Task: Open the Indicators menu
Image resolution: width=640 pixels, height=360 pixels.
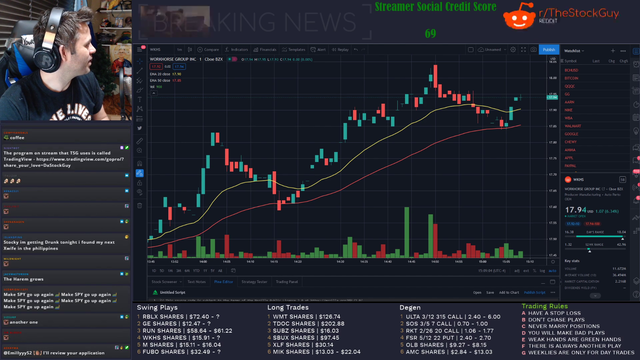Action: (237, 49)
